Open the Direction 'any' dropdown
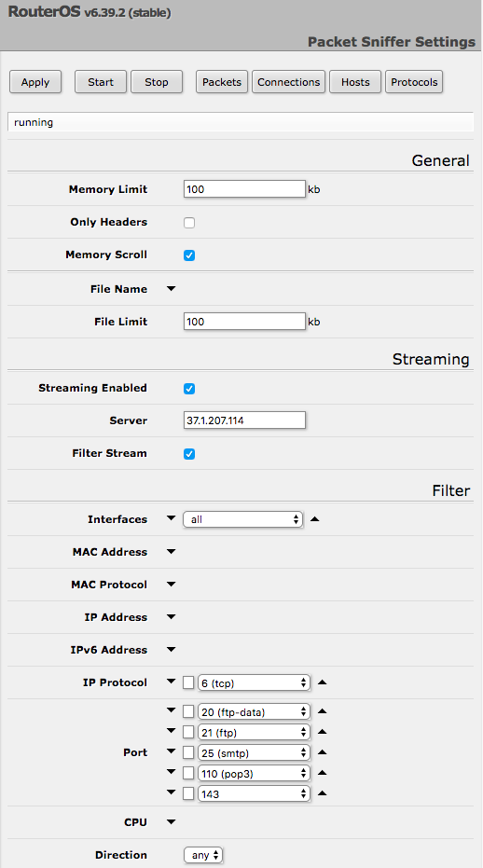The width and height of the screenshot is (483, 868). coord(203,855)
